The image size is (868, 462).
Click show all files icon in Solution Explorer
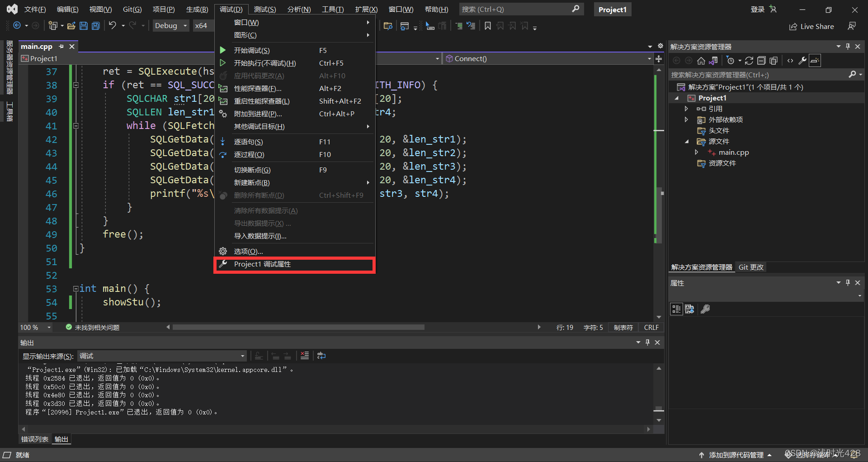point(774,61)
